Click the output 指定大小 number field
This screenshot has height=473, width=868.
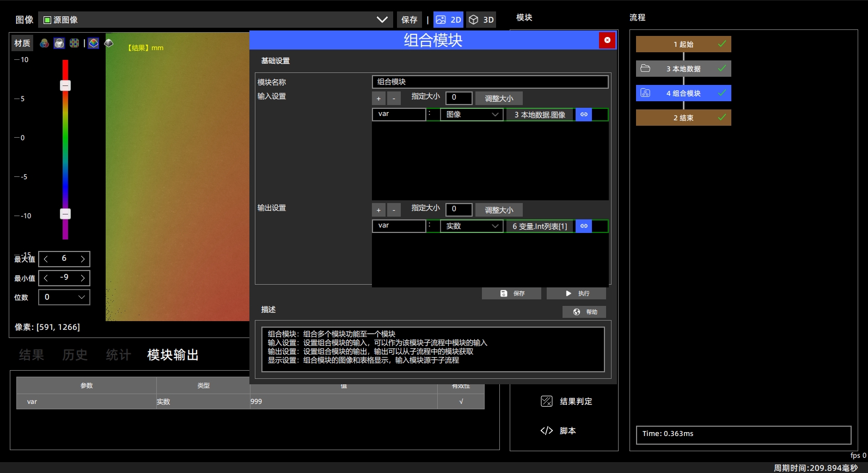point(459,210)
